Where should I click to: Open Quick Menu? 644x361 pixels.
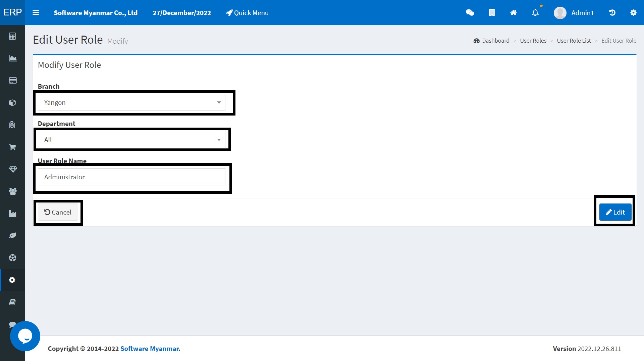pos(248,13)
